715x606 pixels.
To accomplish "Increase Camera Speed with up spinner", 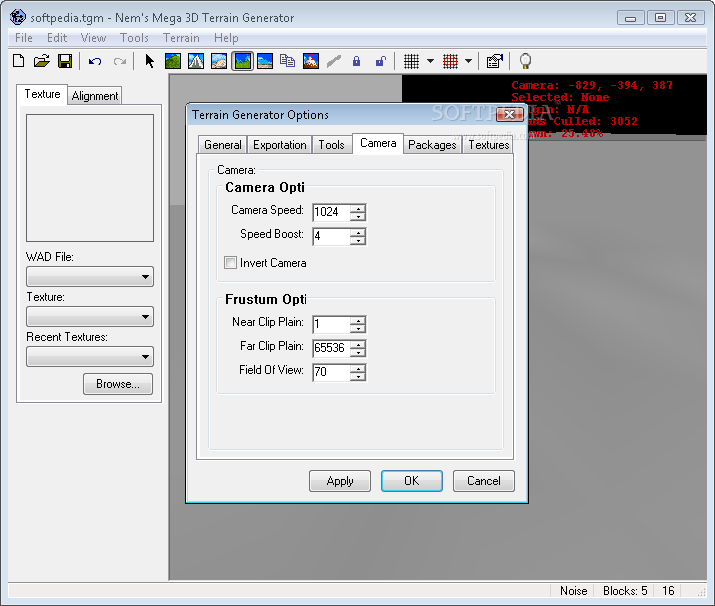I will tap(358, 208).
